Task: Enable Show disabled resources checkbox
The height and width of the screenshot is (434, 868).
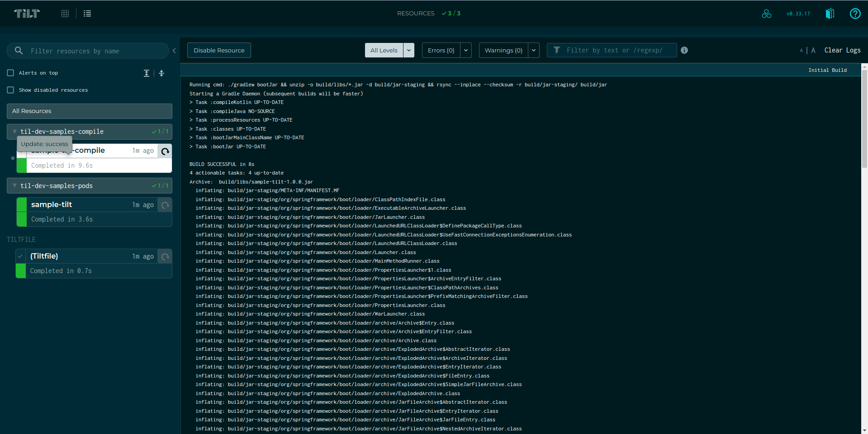Action: [x=10, y=90]
